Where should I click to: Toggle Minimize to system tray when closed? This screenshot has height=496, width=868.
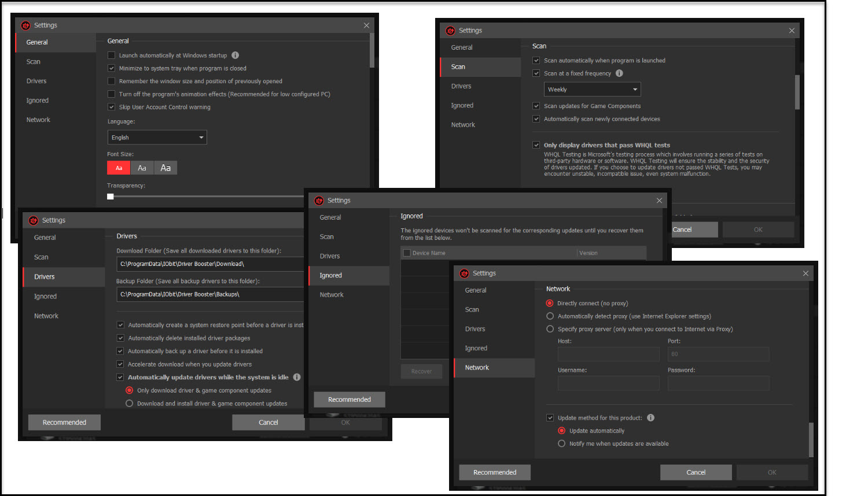tap(111, 68)
